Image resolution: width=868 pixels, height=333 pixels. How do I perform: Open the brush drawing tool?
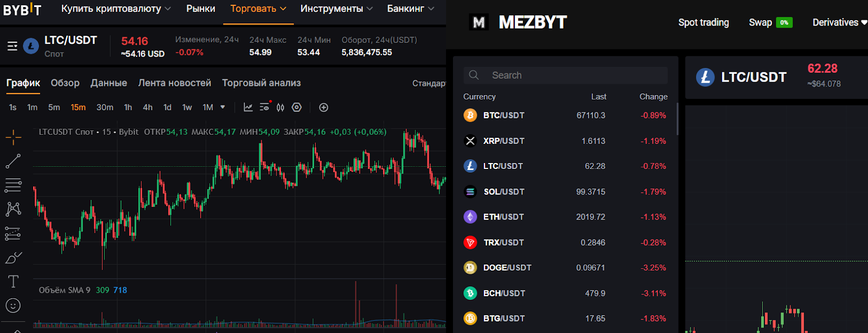click(14, 257)
